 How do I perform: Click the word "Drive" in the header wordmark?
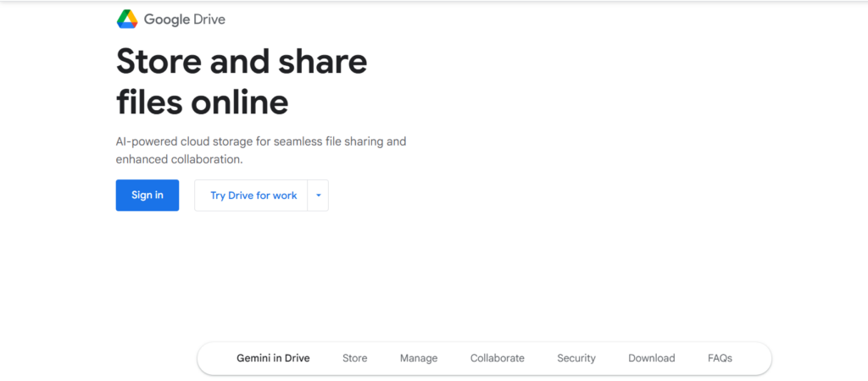point(209,19)
